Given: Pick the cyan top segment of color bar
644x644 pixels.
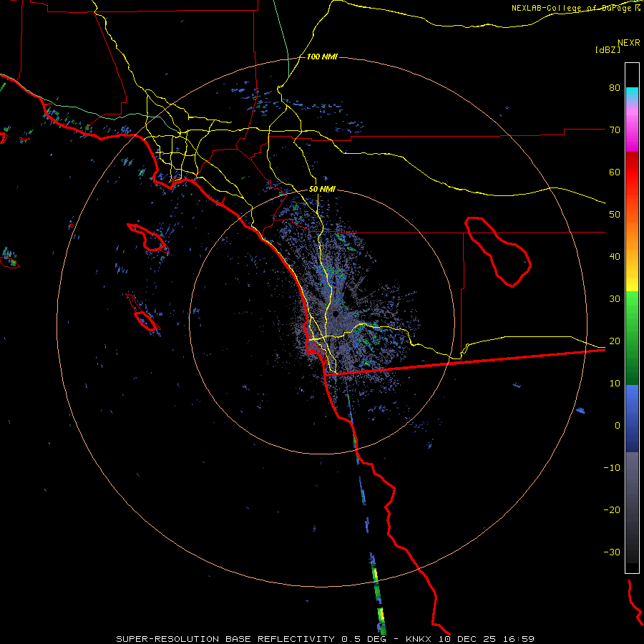Looking at the screenshot, I should (632, 94).
